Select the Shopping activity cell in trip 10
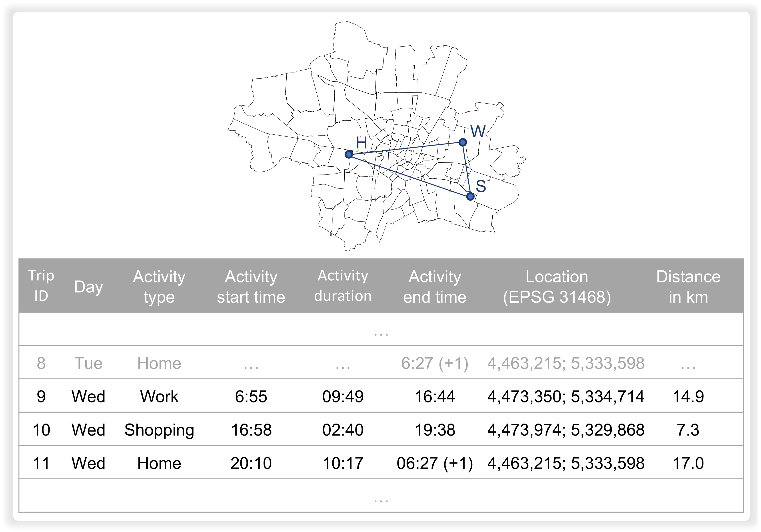 tap(159, 430)
